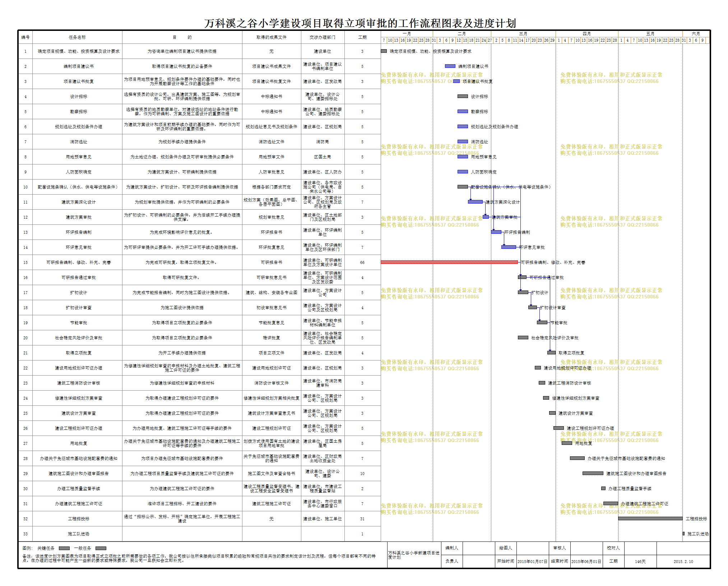728x586 pixels.
Task: Click the 四月 month header in the timeline
Action: point(587,34)
